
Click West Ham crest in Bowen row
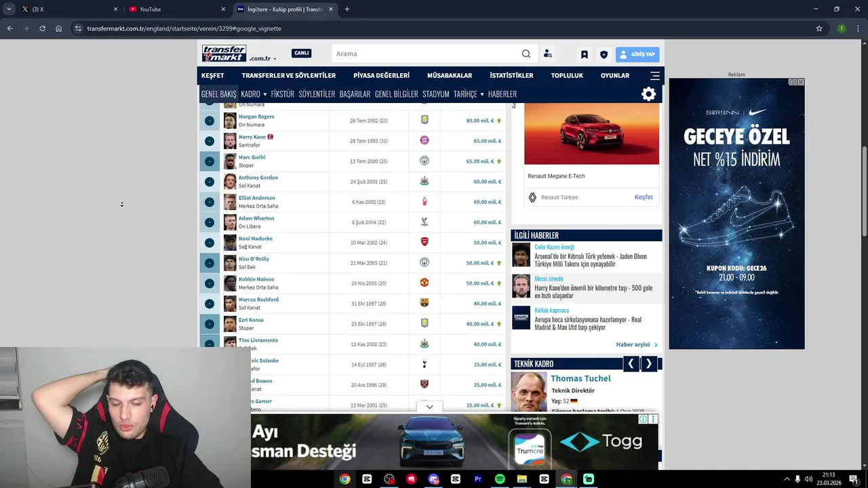(x=425, y=384)
